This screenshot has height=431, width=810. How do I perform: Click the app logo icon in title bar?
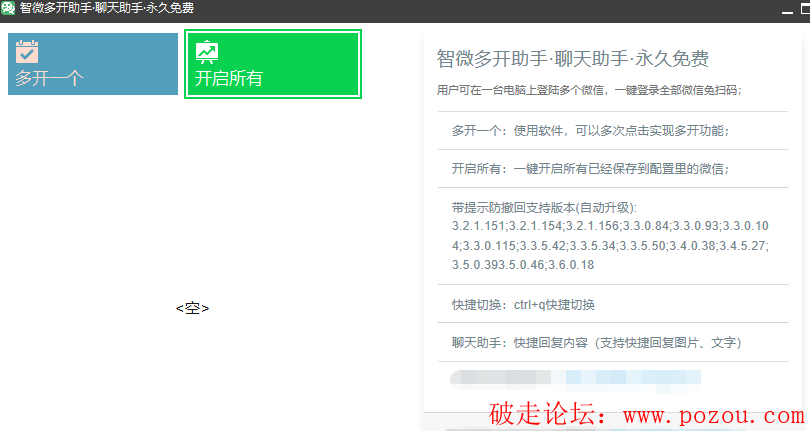(x=8, y=8)
